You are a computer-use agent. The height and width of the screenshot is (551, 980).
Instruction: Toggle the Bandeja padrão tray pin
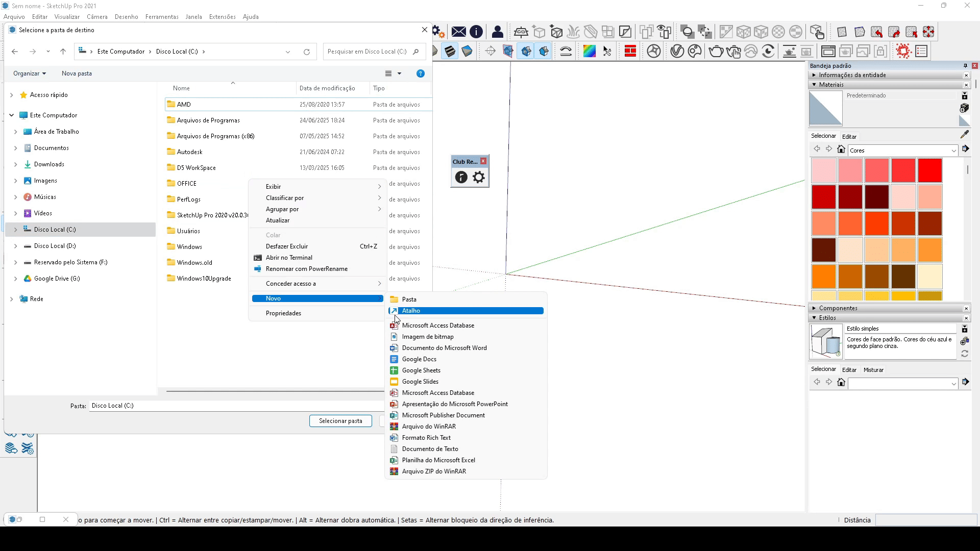point(965,66)
